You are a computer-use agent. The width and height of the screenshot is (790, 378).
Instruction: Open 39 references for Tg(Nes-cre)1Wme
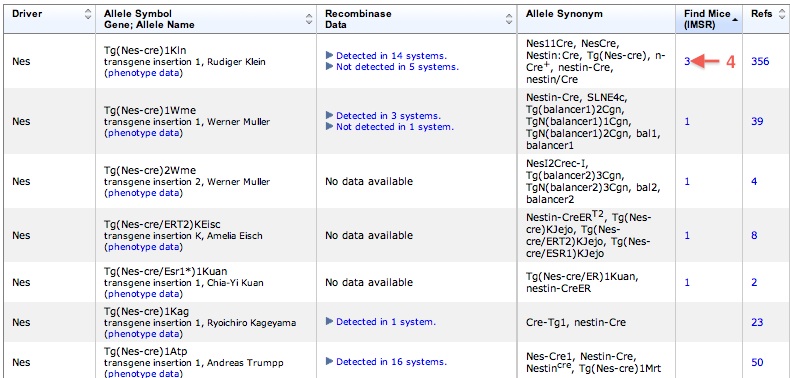tap(757, 121)
